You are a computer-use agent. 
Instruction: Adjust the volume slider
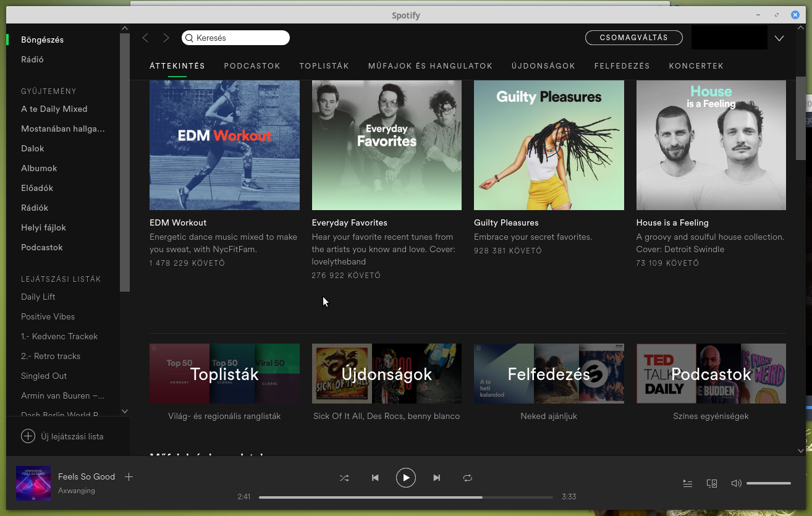click(769, 483)
